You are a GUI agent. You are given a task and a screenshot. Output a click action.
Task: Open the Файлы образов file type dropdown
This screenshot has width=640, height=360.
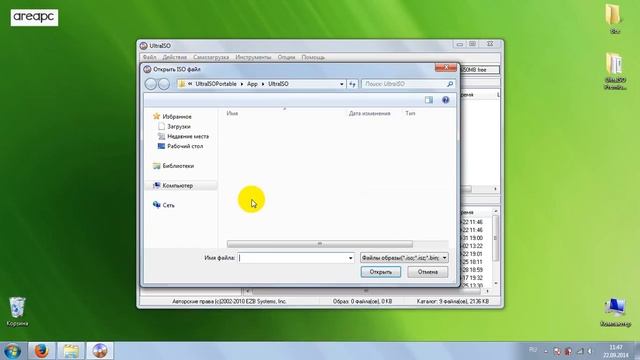404,258
